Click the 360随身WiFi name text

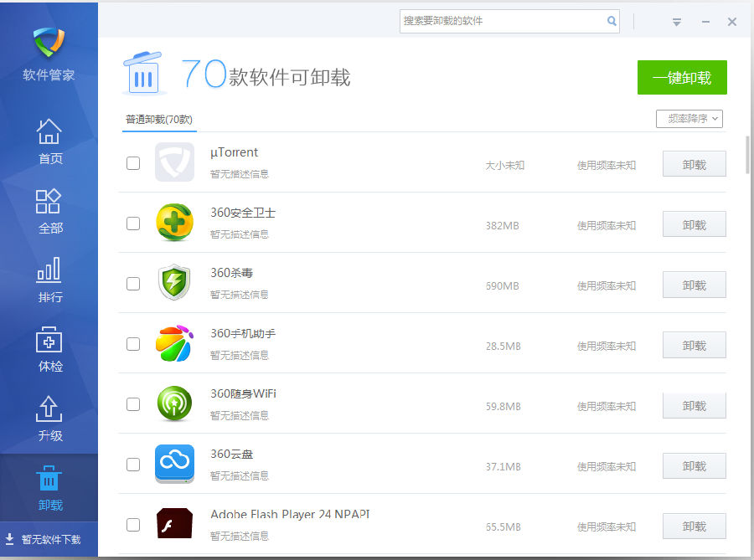pos(243,393)
